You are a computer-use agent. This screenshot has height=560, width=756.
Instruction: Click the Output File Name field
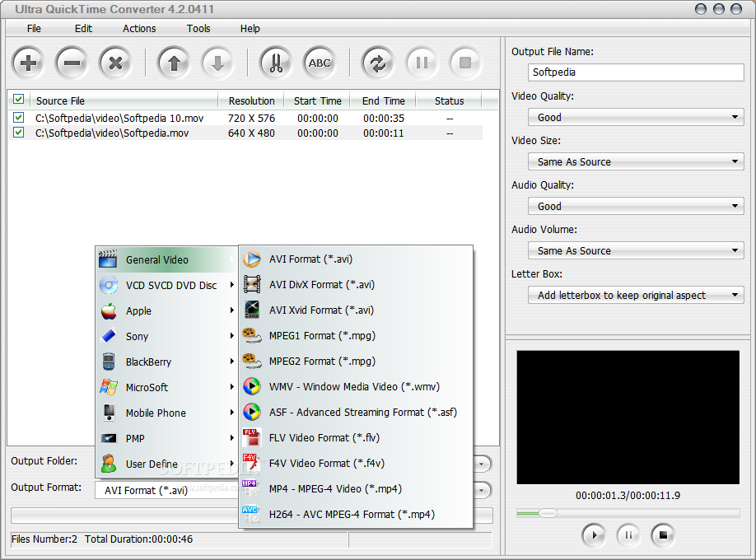(x=636, y=72)
